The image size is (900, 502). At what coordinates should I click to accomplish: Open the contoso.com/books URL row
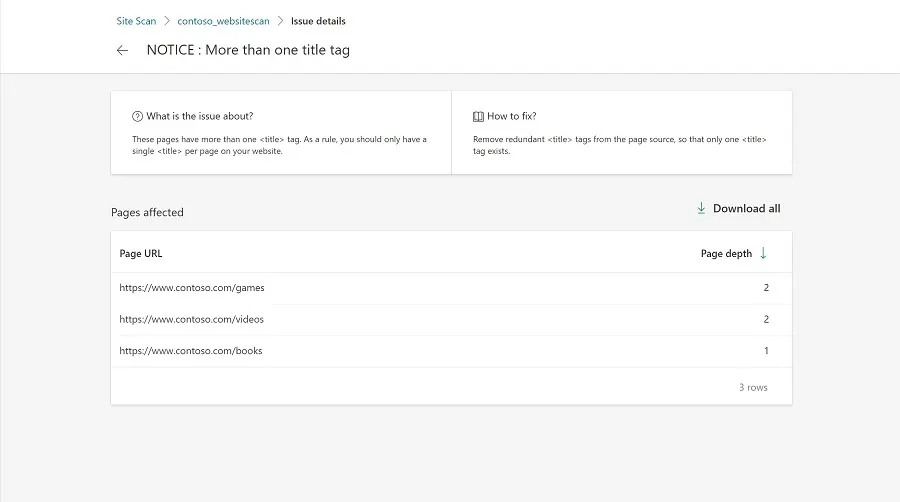pyautogui.click(x=190, y=351)
